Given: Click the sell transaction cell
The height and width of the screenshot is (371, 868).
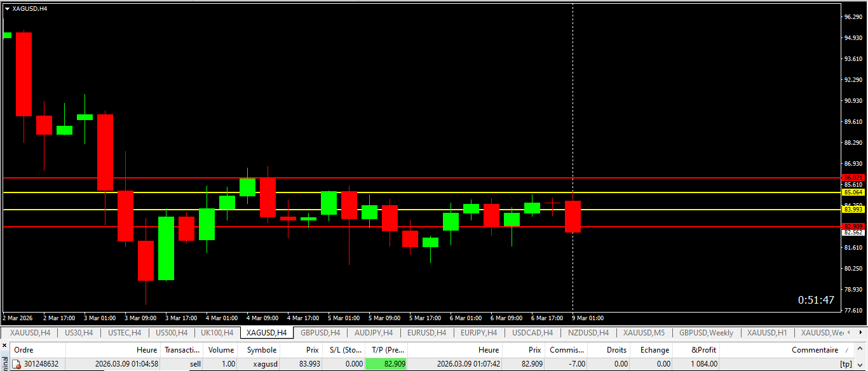Looking at the screenshot, I should click(195, 364).
